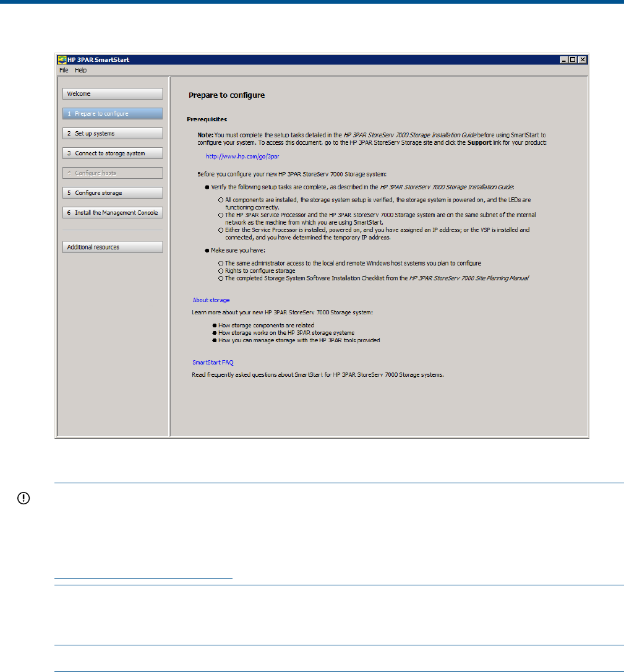Click 'Rights to configure storage' bullet text

pyautogui.click(x=260, y=271)
